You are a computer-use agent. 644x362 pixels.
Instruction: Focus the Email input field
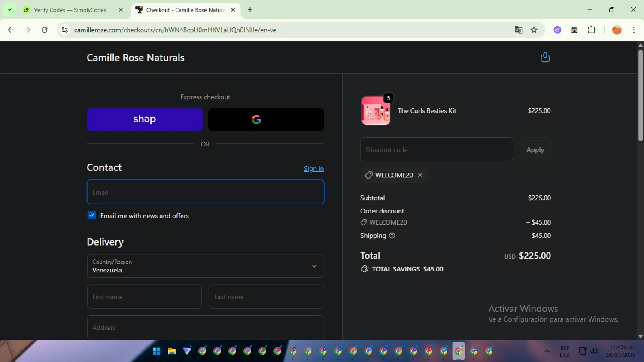205,192
